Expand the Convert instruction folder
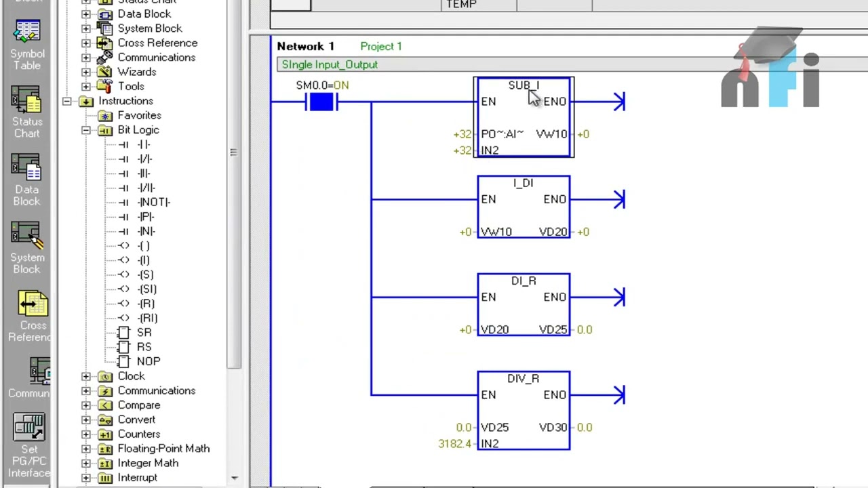The height and width of the screenshot is (488, 868). tap(86, 420)
